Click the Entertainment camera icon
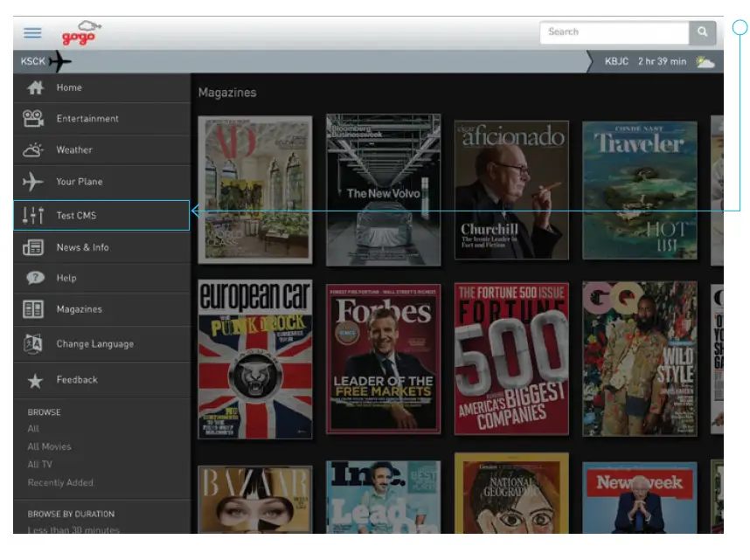This screenshot has width=750, height=560. (33, 118)
